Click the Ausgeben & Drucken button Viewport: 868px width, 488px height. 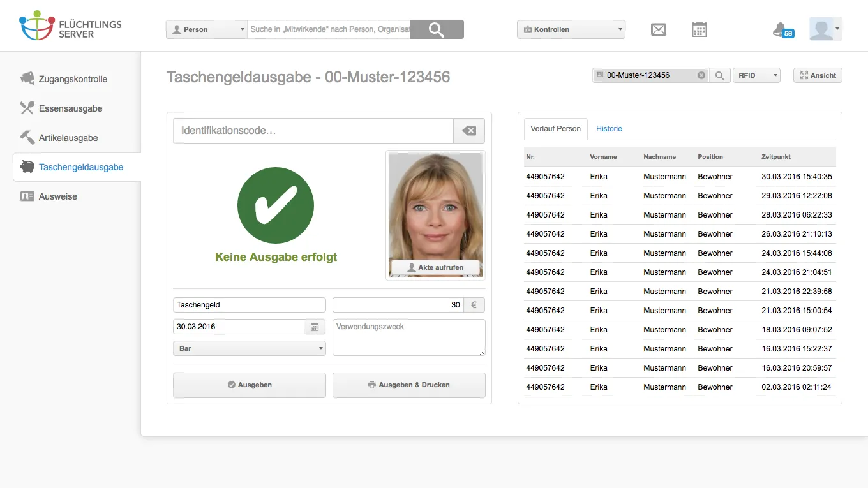coord(409,385)
